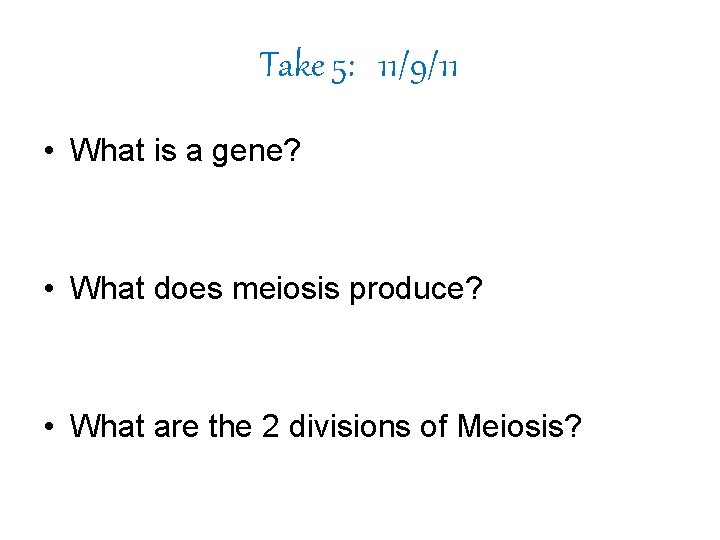Click the bullet dot before "What is a gene?"
This screenshot has width=720, height=540.
pos(49,152)
